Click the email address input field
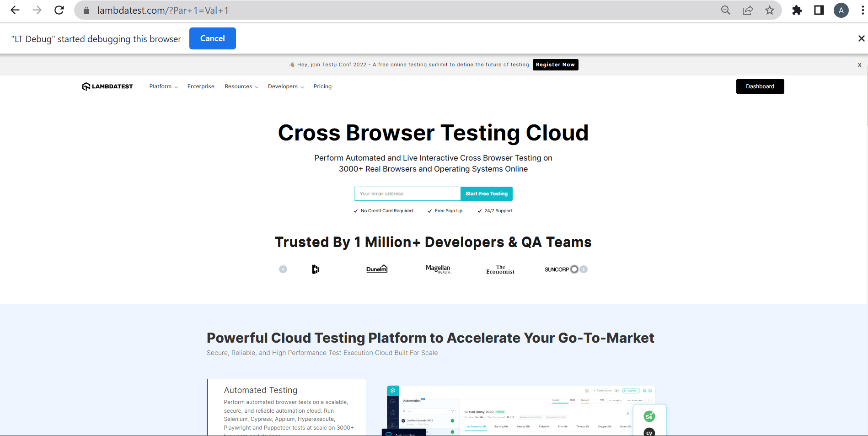868x436 pixels. 407,194
